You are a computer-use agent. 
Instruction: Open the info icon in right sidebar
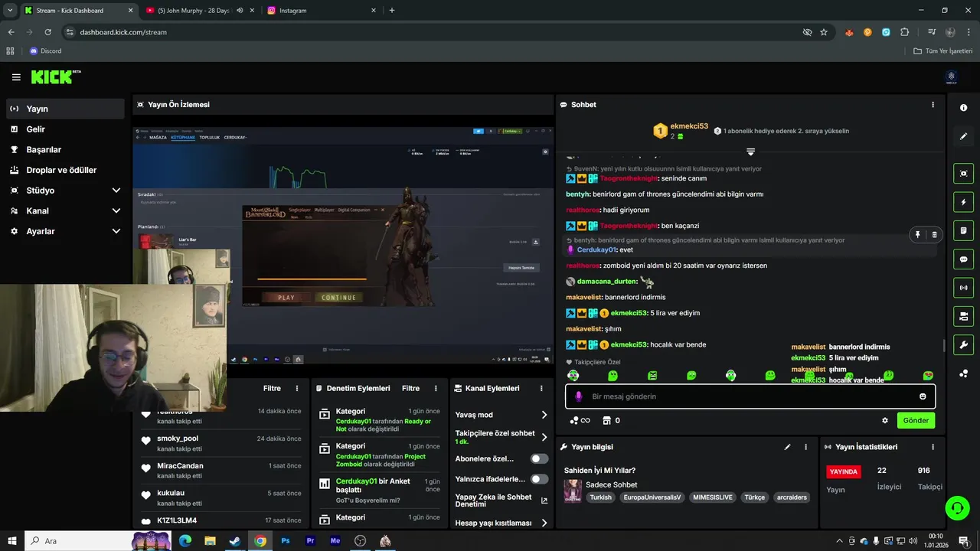[963, 108]
